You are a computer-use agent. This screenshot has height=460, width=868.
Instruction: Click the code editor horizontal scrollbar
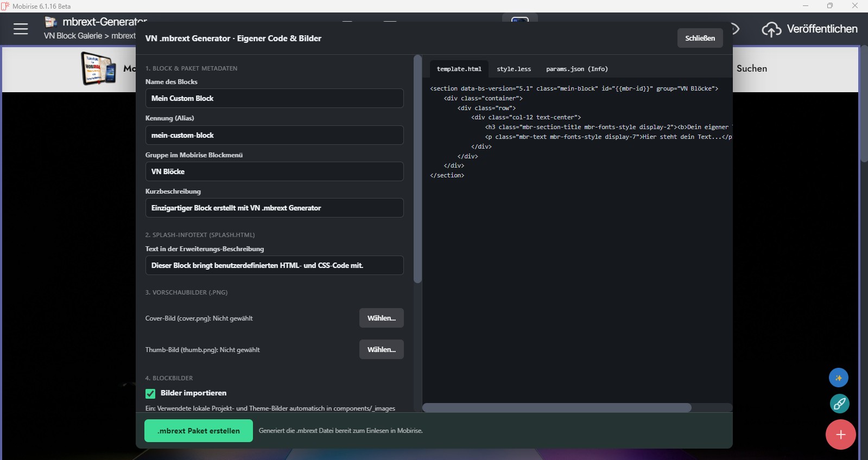pyautogui.click(x=557, y=407)
